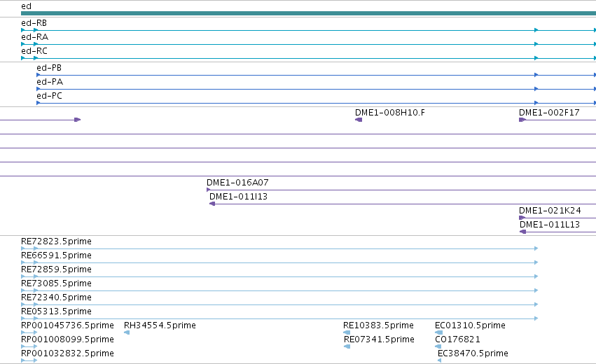Select the RE05313.5prime EST label
Screen dimensions: 596x364
click(56, 311)
